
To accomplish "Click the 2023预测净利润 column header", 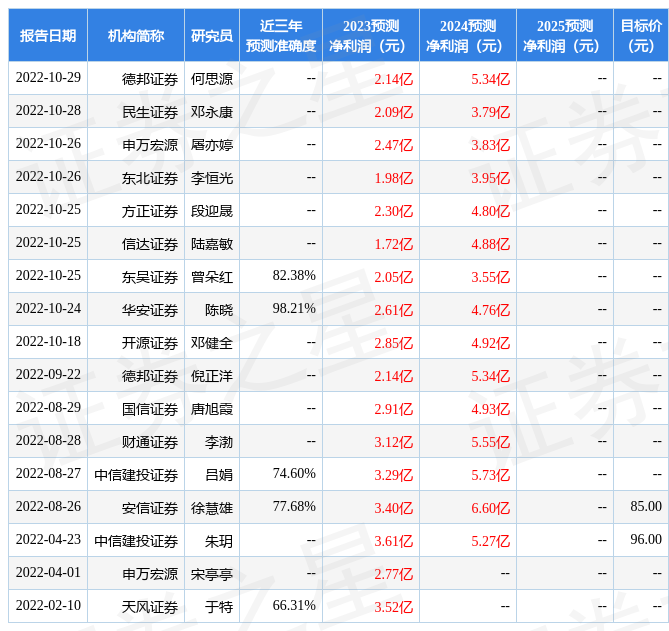I will pos(371,36).
